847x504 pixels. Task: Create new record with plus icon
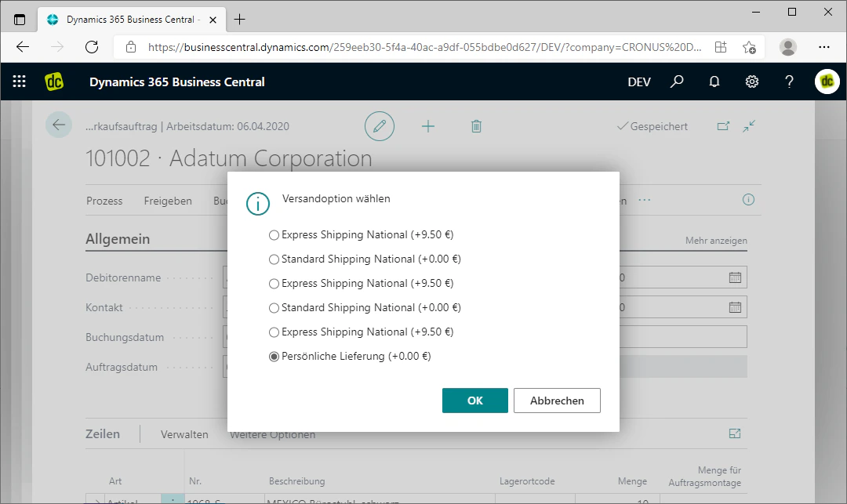[428, 126]
